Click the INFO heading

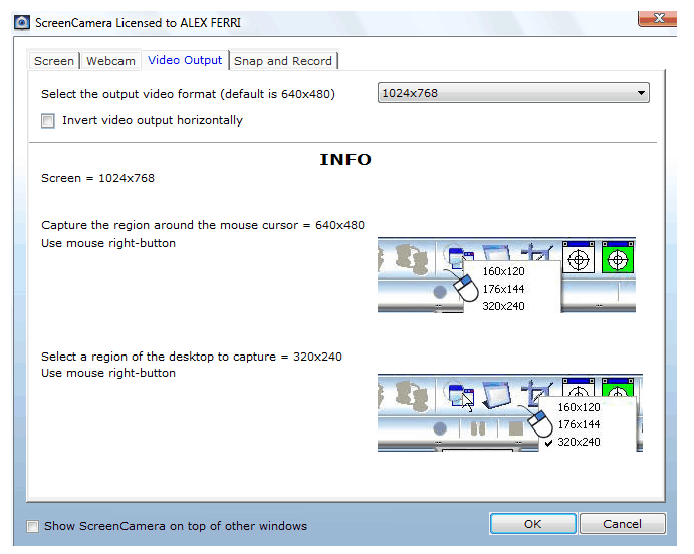pyautogui.click(x=346, y=160)
